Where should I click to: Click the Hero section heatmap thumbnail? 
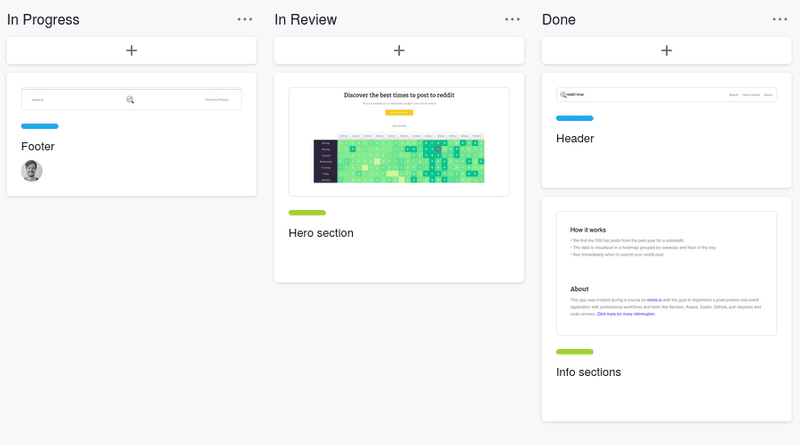(x=399, y=141)
